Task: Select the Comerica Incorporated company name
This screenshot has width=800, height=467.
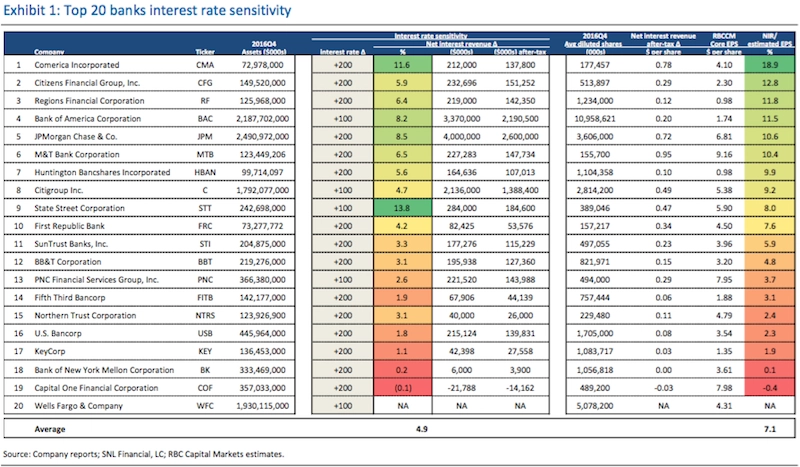Action: [77, 65]
